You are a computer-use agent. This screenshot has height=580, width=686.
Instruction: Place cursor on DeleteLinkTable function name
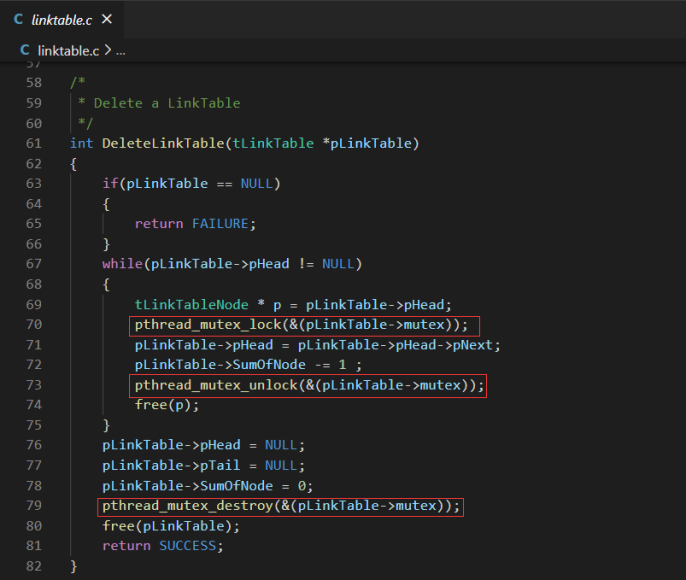pyautogui.click(x=163, y=143)
